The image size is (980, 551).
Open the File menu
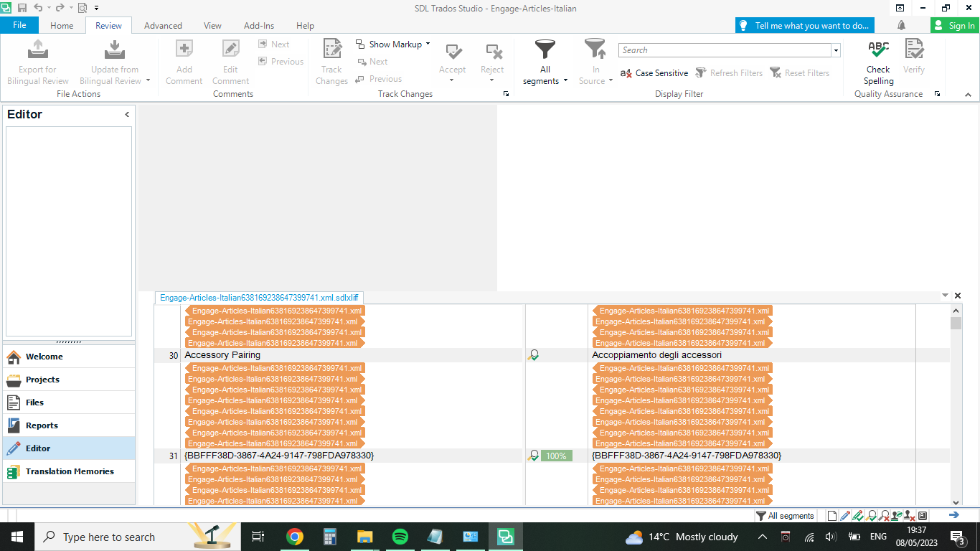[19, 25]
